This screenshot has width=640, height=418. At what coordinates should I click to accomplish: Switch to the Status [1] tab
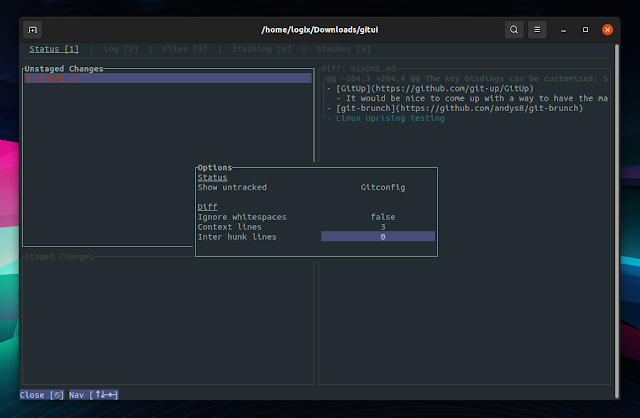(53, 49)
